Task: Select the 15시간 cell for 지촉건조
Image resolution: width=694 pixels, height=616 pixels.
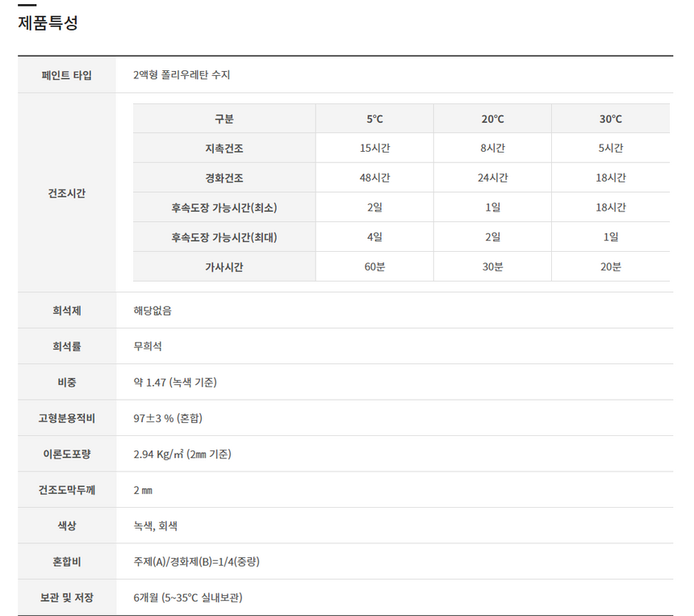Action: (x=374, y=149)
